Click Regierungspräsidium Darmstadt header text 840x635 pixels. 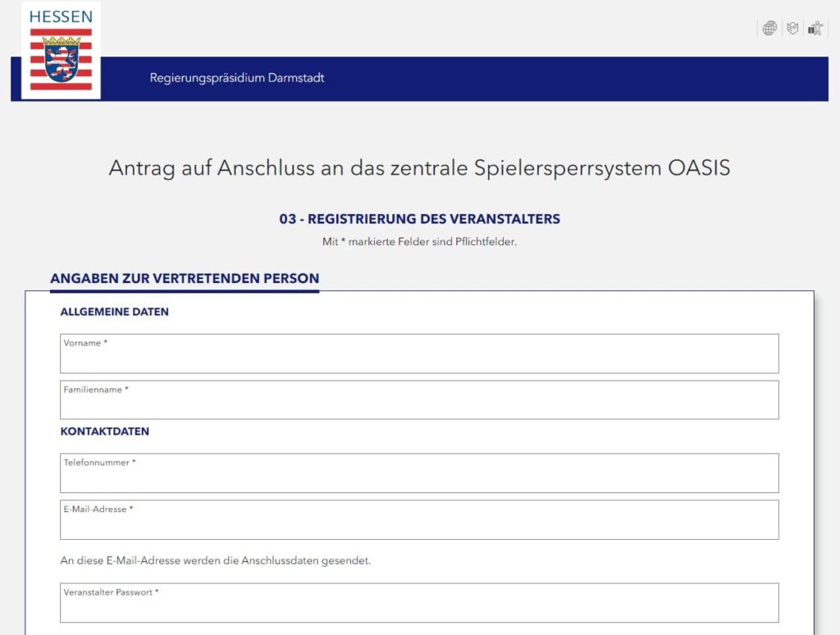coord(237,78)
